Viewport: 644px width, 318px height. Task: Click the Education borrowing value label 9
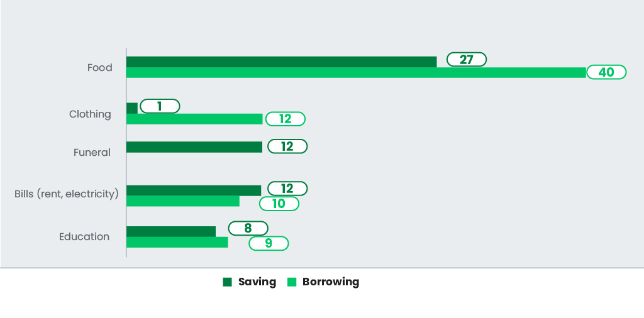(269, 243)
